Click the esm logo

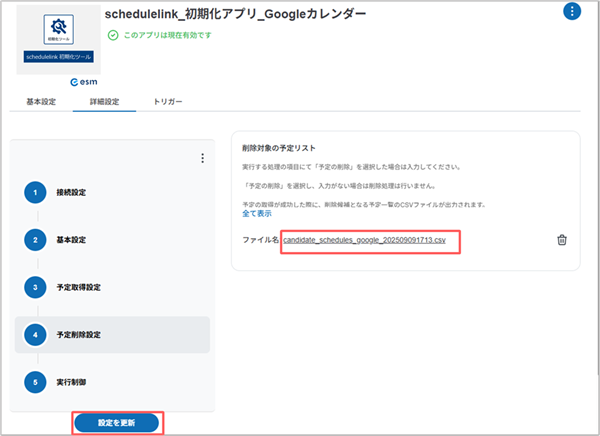54,84
